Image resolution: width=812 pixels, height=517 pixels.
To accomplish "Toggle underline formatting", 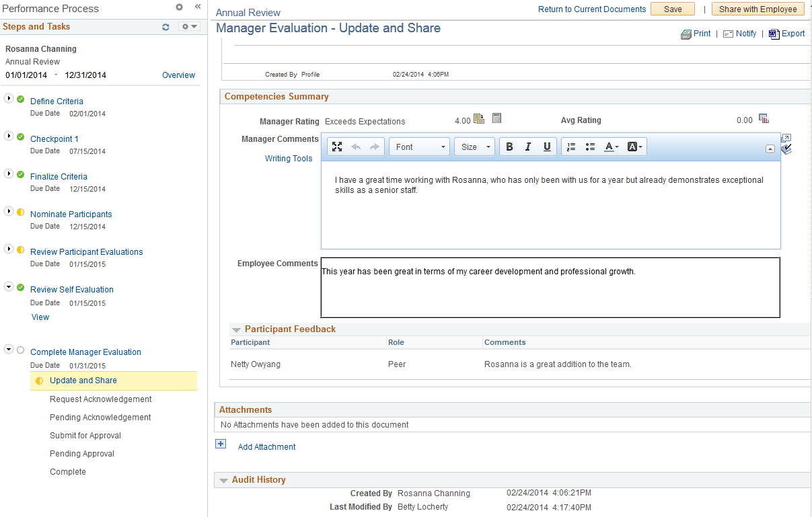I will [x=547, y=147].
